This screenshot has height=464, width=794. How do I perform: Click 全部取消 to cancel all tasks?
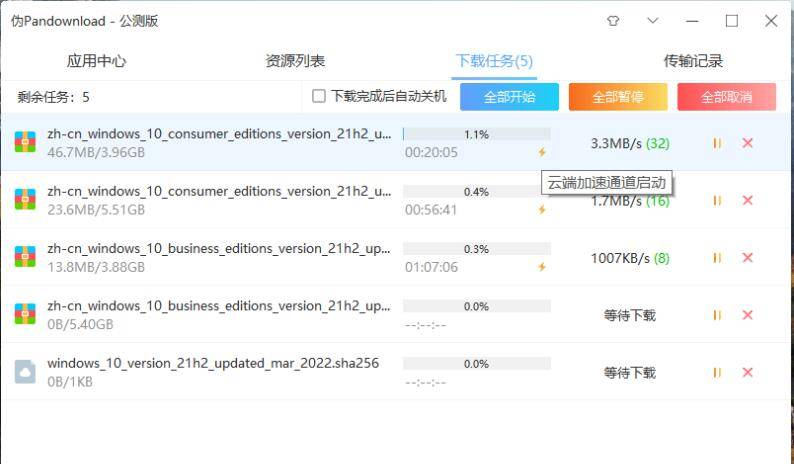(726, 97)
